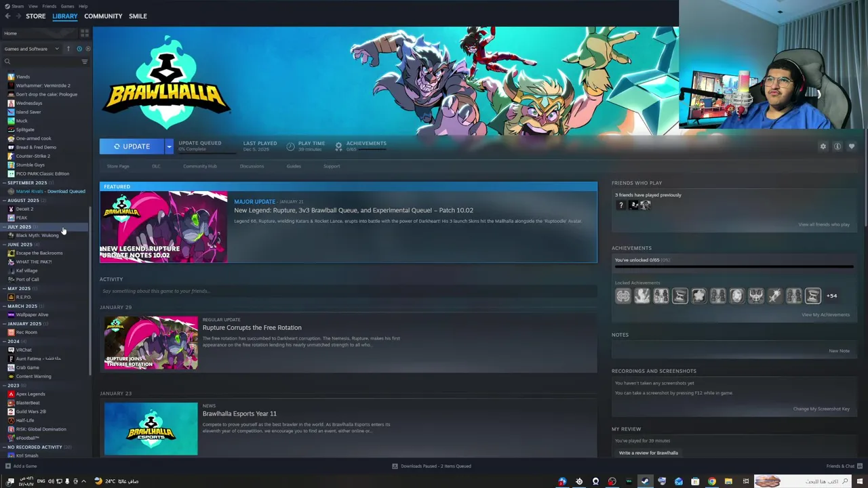
Task: Click the activity comment input field
Action: pyautogui.click(x=349, y=291)
